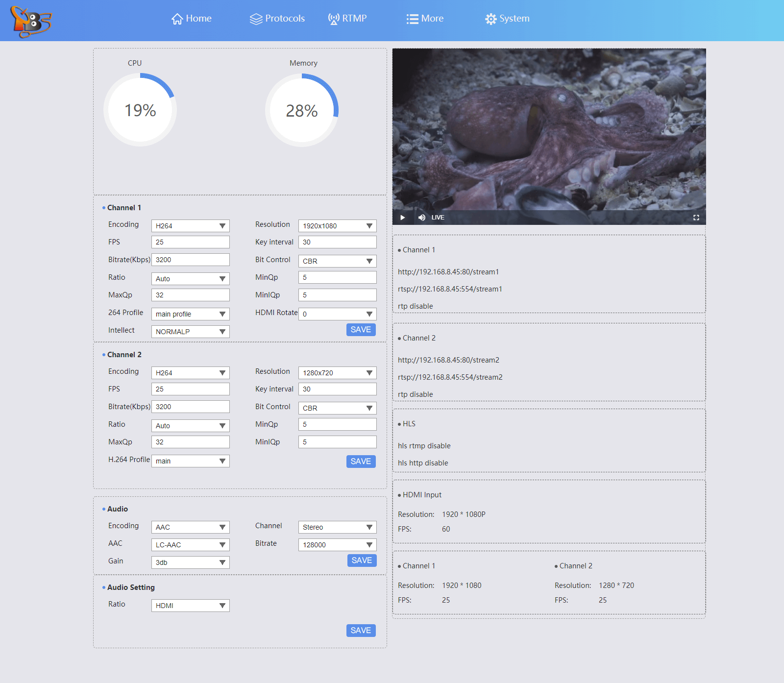Click the LIVE label in player
The width and height of the screenshot is (784, 683).
(x=438, y=218)
